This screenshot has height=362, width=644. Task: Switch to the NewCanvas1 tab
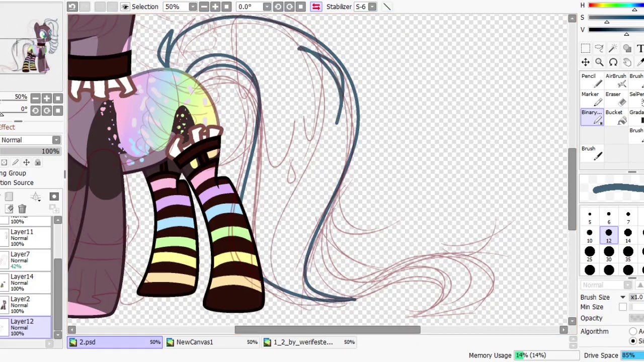pos(212,342)
